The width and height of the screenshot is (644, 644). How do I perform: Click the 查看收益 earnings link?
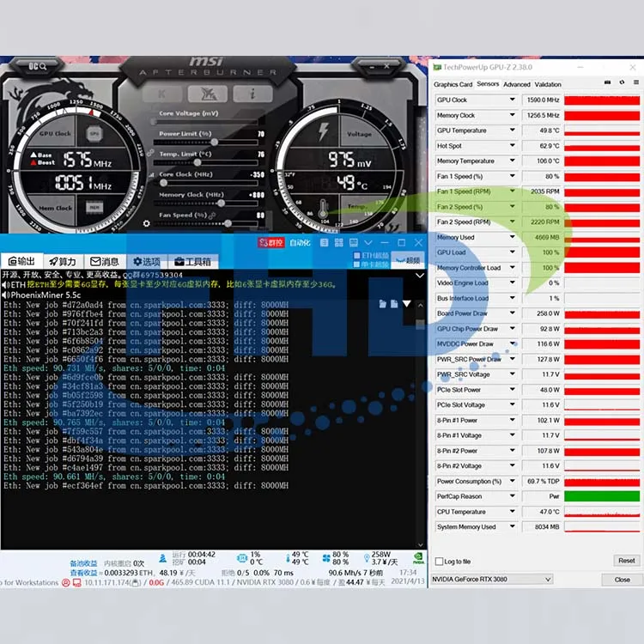[x=83, y=573]
